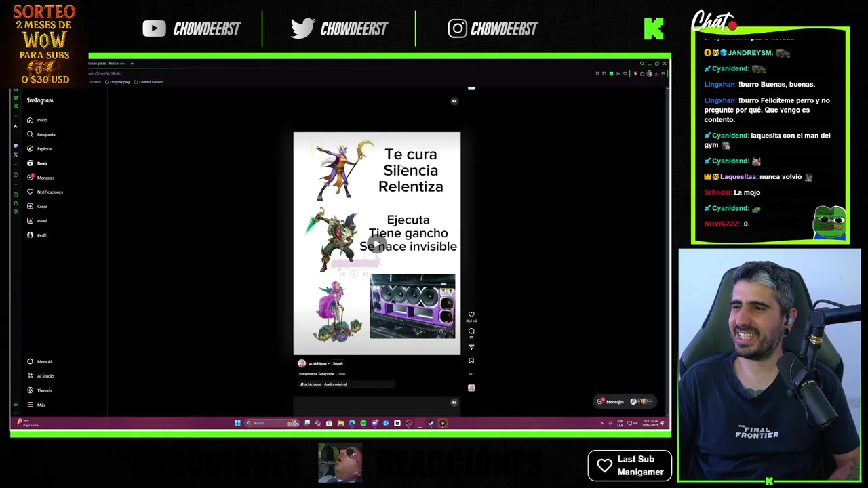Go to Explorar in Instagram sidebar

coord(39,148)
